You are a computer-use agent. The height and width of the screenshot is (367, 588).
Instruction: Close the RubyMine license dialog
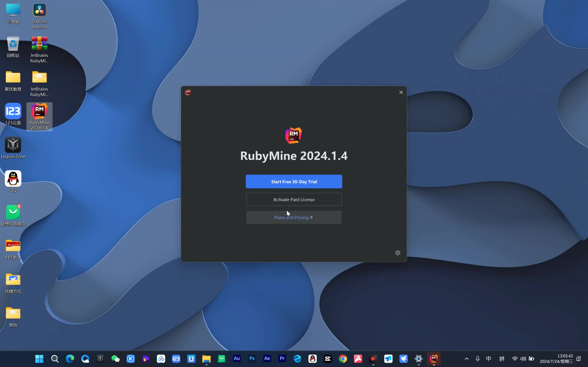click(401, 92)
